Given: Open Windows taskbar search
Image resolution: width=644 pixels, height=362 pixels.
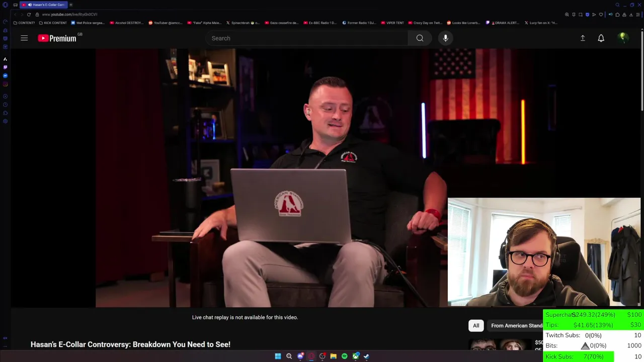Looking at the screenshot, I should [x=289, y=356].
